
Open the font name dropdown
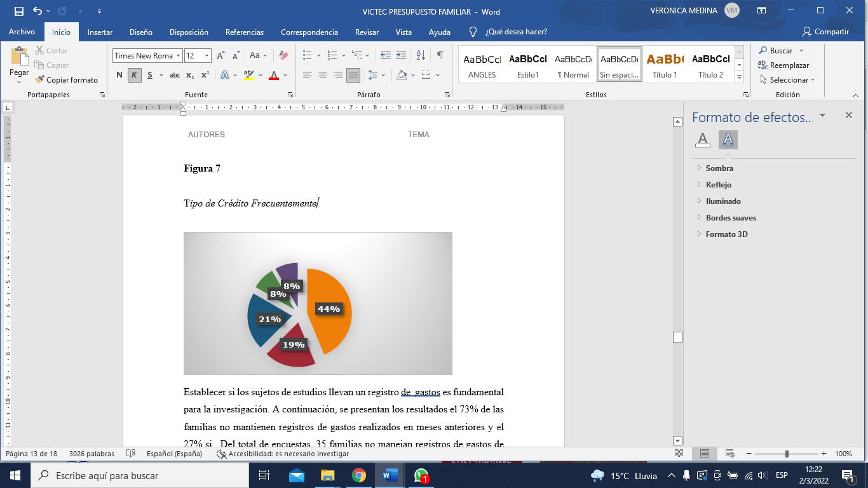[178, 56]
